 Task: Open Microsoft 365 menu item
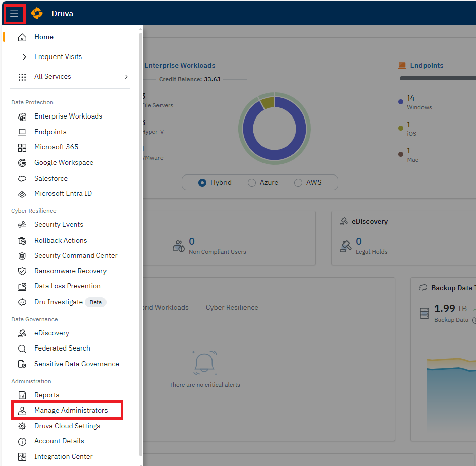click(x=56, y=147)
